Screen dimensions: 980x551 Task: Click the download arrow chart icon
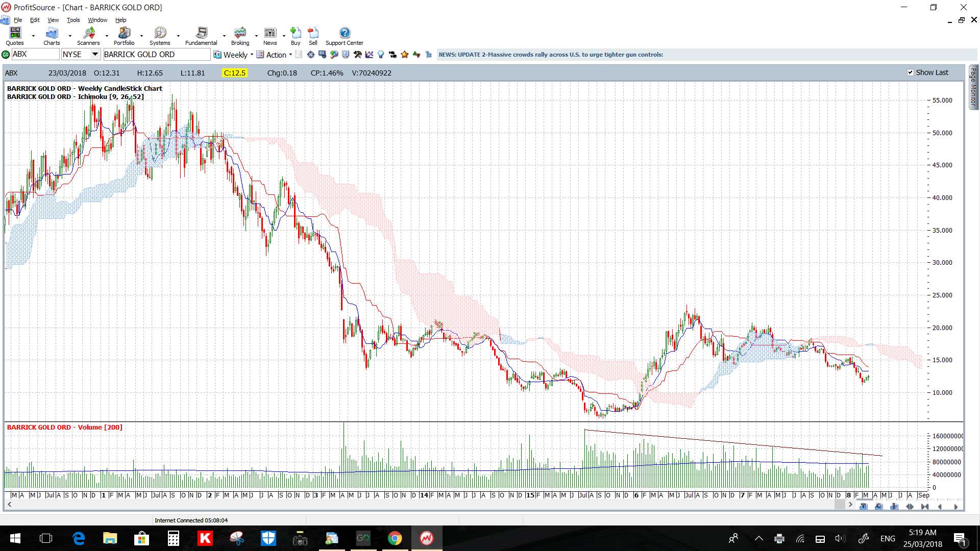click(894, 507)
